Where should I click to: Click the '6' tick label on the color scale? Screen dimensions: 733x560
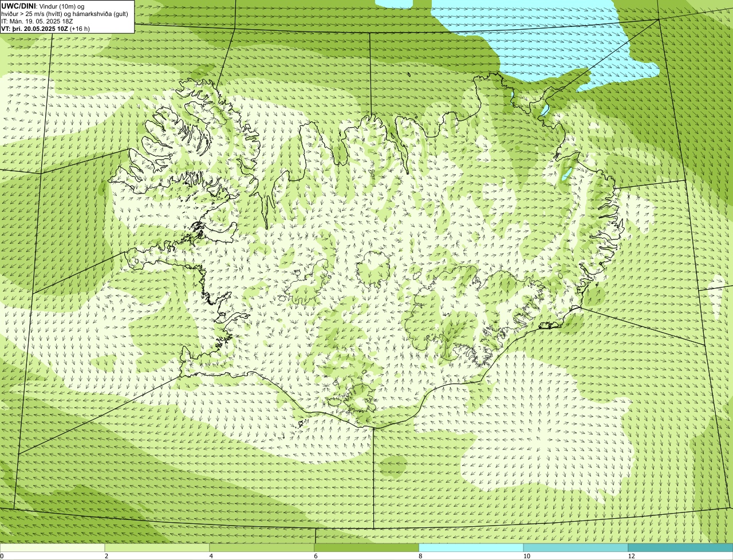(316, 556)
